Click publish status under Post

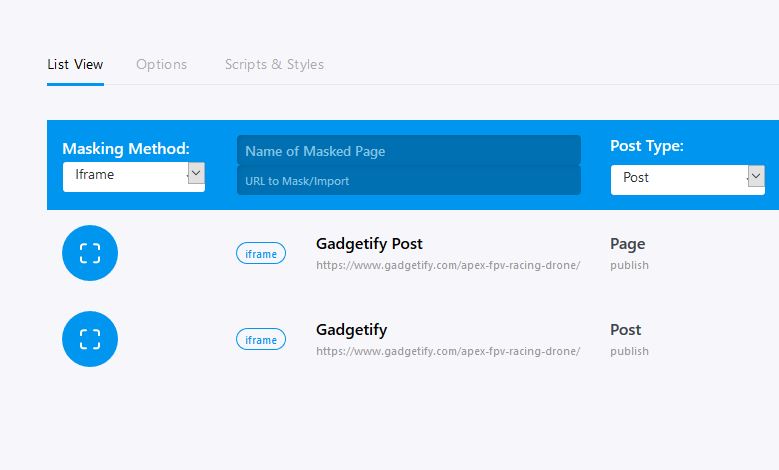coord(629,351)
